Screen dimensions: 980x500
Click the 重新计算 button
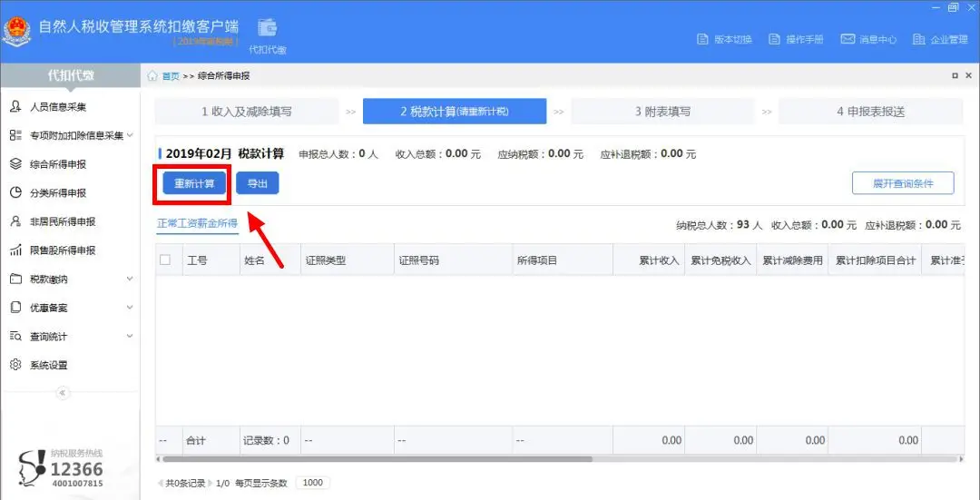coord(194,183)
